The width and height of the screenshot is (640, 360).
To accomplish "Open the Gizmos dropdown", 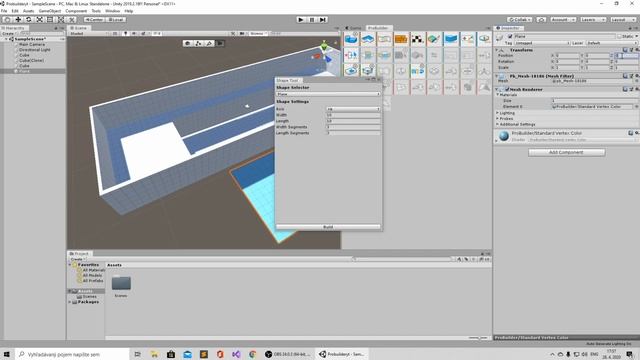I will pyautogui.click(x=258, y=33).
